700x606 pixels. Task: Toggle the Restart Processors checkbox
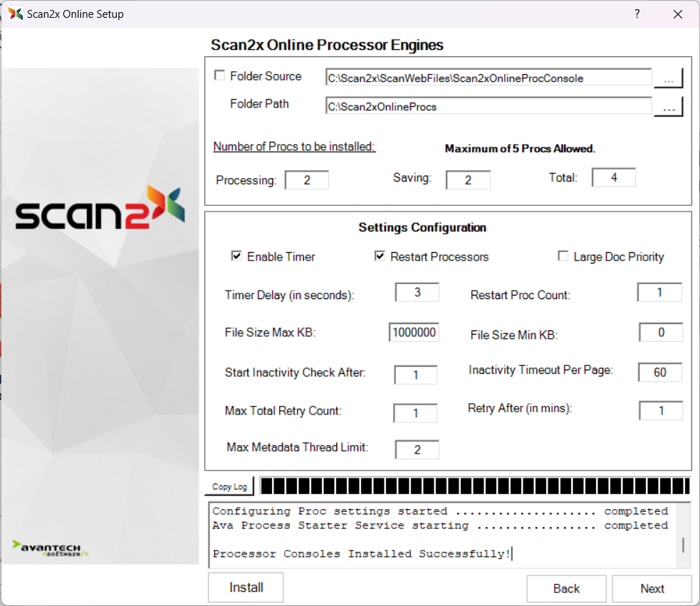(380, 256)
